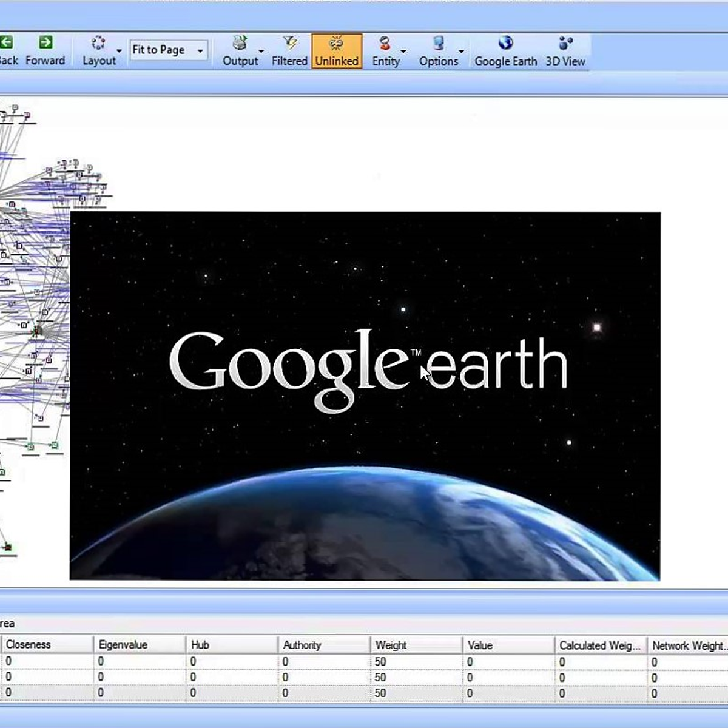Expand the Entity dropdown arrow
Viewport: 728px width, 728px height.
[x=403, y=51]
